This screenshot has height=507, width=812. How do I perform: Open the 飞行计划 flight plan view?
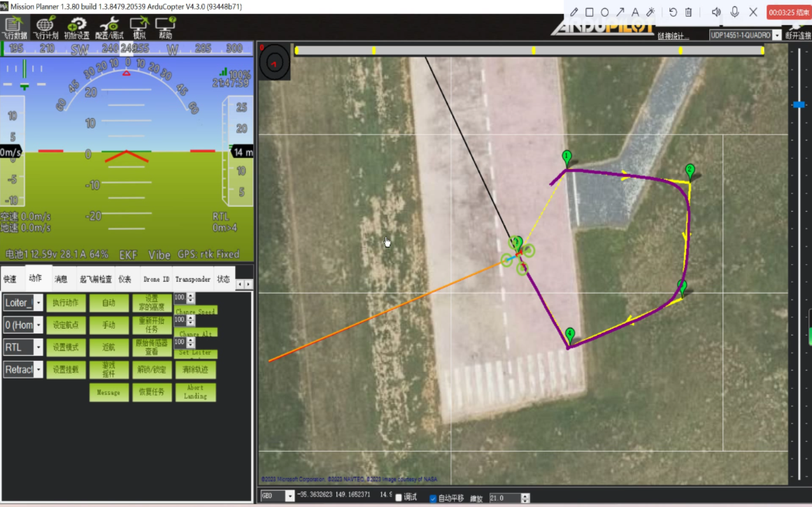tap(46, 27)
